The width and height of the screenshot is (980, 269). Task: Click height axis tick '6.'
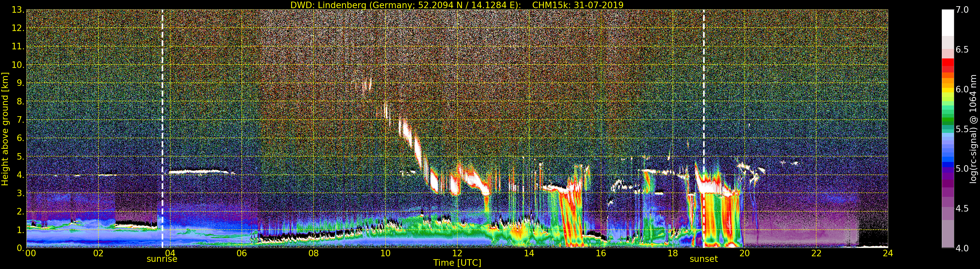(21, 138)
